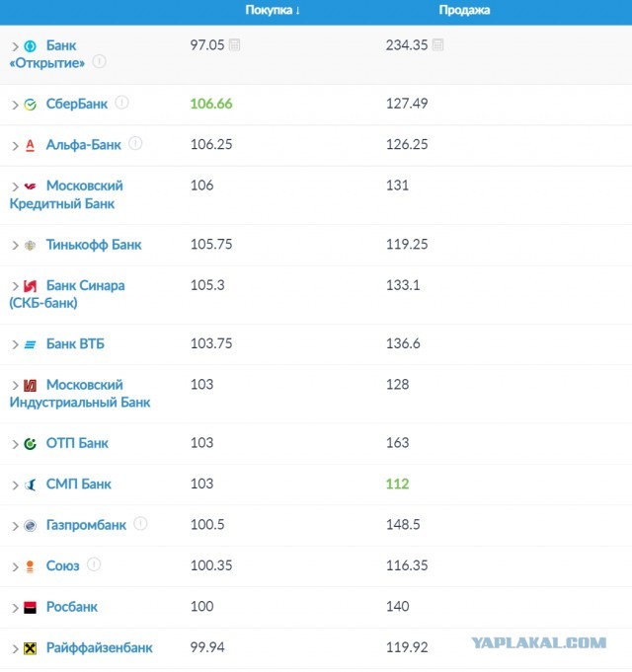This screenshot has height=672, width=632.
Task: Click the СберБанк green logo icon
Action: tap(30, 105)
